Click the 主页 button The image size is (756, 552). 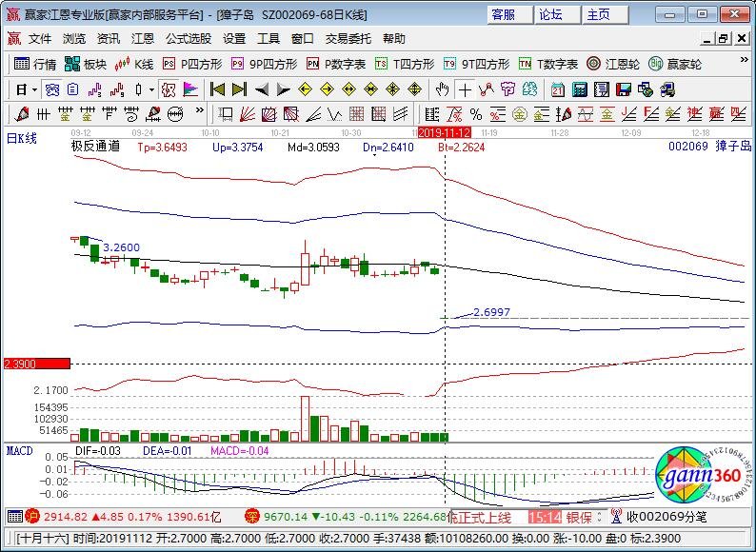point(605,15)
